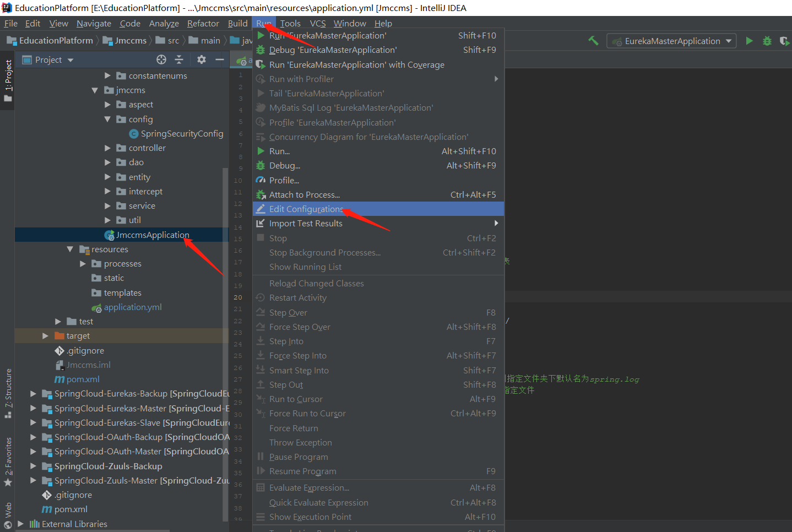Open the Tools menu

[290, 23]
